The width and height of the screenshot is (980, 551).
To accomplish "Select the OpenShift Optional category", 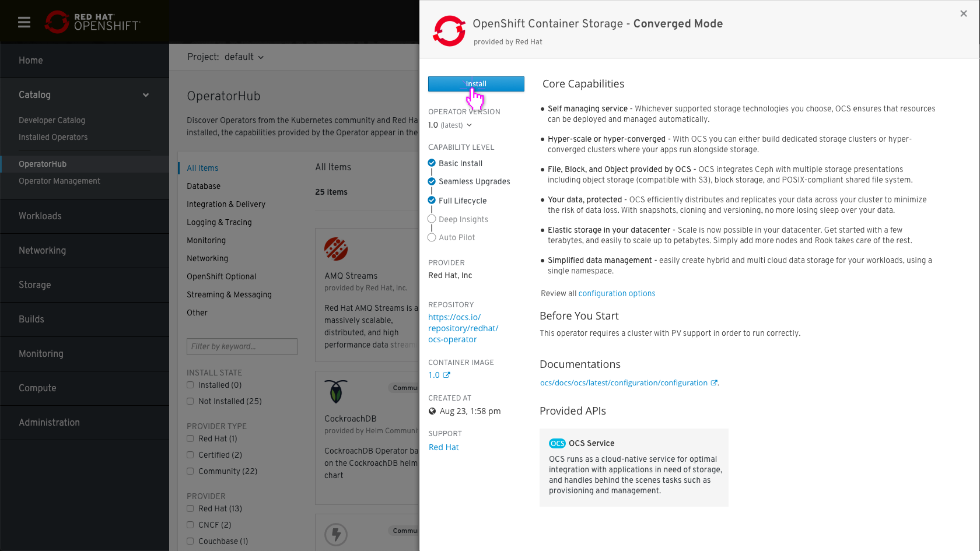I will point(221,276).
